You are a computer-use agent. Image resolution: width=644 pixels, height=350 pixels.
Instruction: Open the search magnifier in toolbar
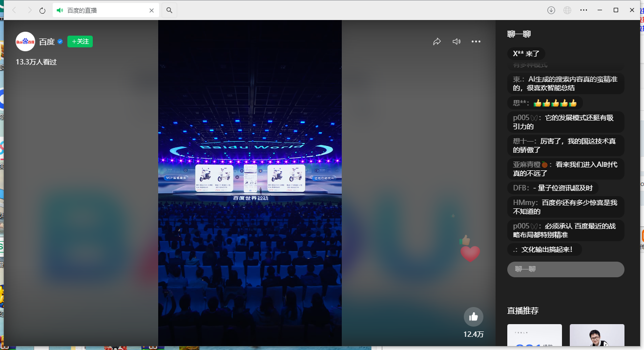(x=169, y=10)
